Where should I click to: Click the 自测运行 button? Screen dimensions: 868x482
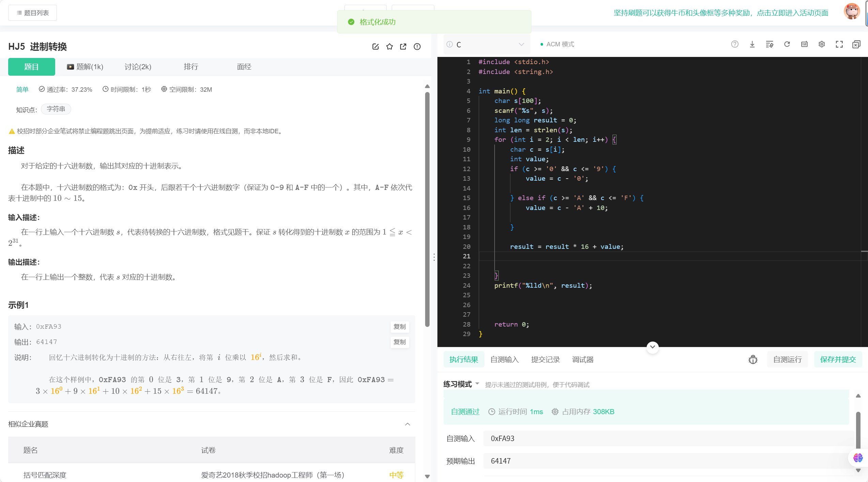[x=787, y=360]
